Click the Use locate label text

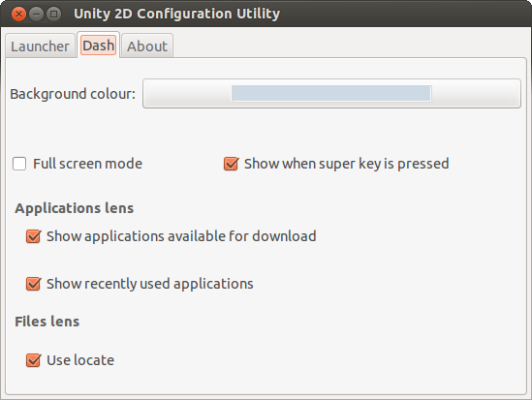coord(80,360)
